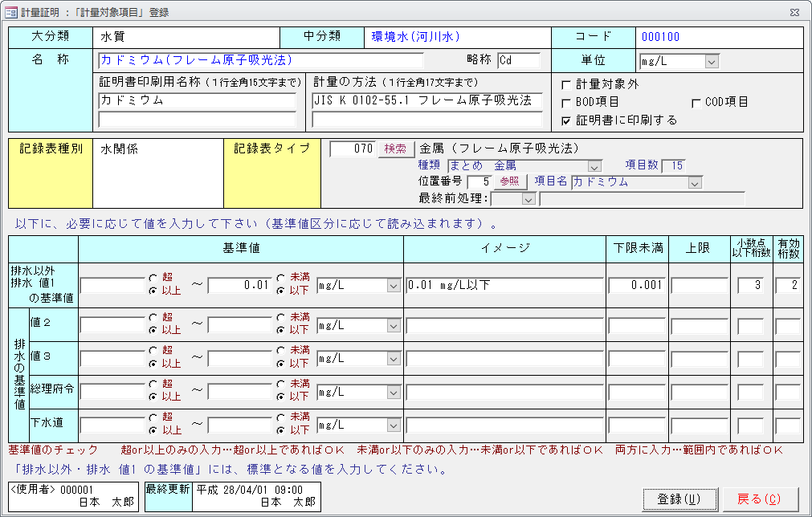Click the イメージ field in 値2 row
Screen dimensions: 812x517
click(504, 325)
